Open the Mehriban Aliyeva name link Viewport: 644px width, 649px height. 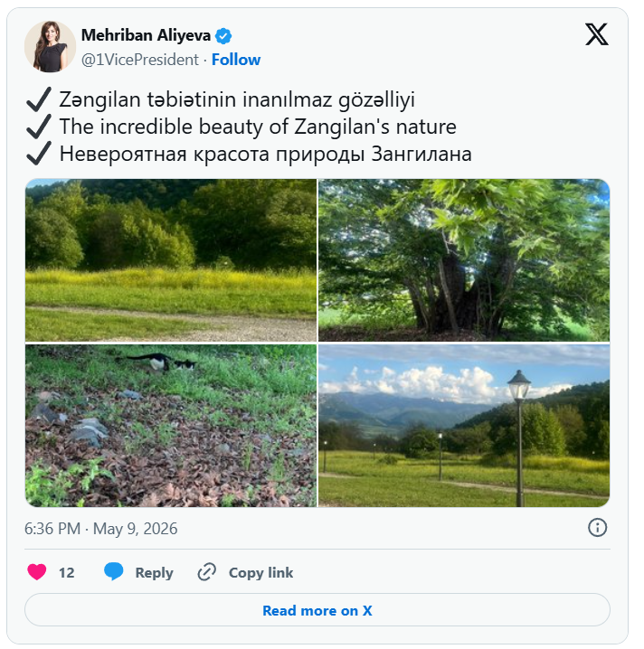click(146, 35)
